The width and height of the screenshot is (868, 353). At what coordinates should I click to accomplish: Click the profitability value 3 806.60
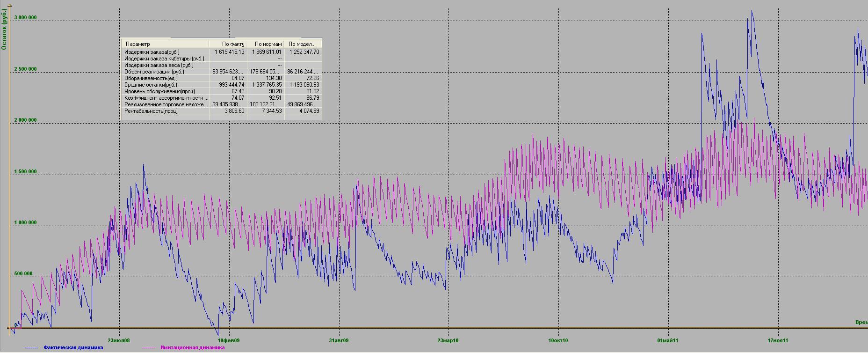234,111
